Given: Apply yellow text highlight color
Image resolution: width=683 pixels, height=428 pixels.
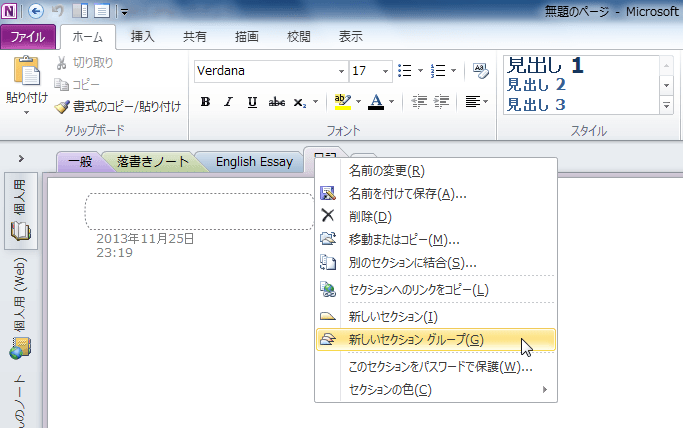Looking at the screenshot, I should click(x=343, y=102).
